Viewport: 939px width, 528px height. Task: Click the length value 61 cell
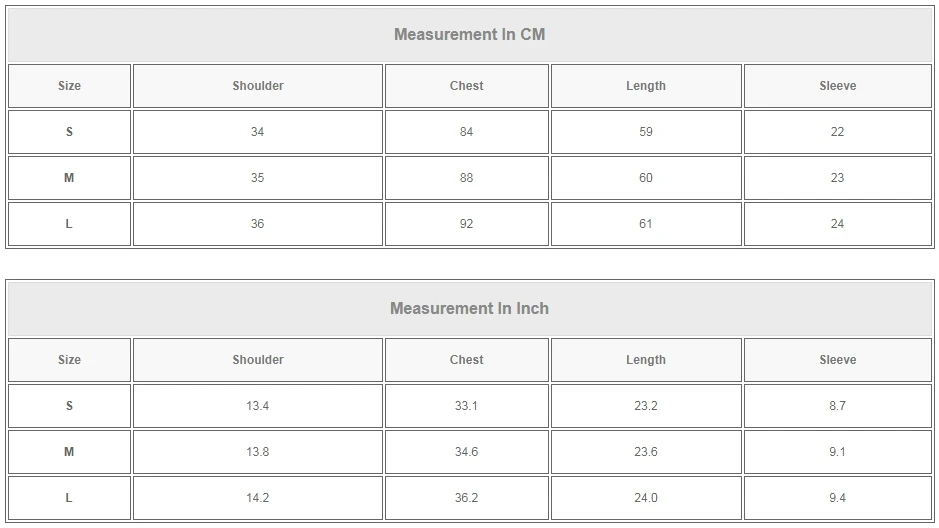click(646, 224)
